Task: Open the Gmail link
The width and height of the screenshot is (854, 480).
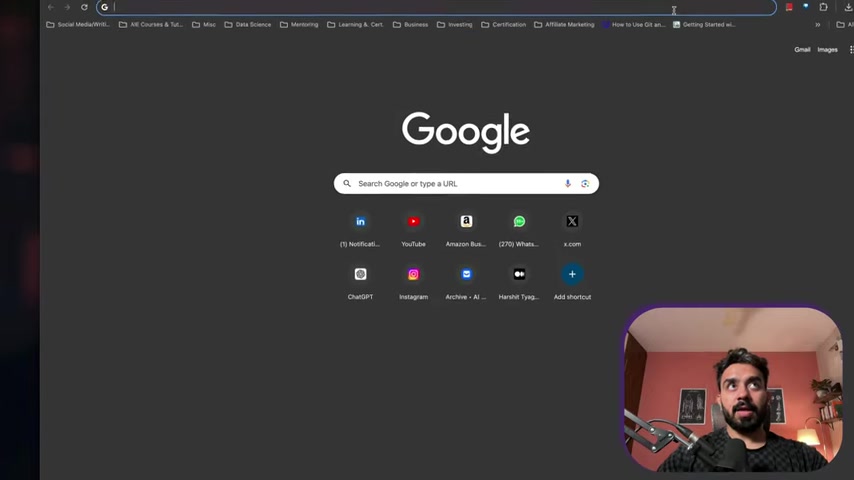Action: 802,50
